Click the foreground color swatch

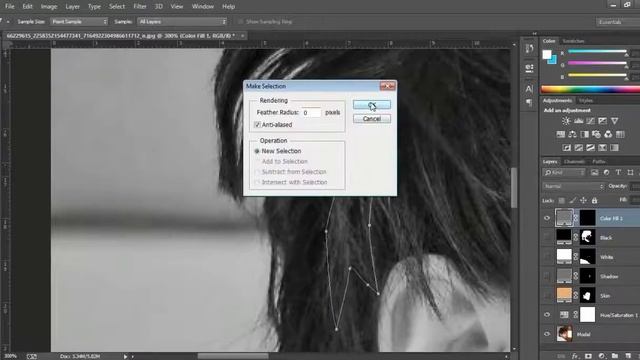[x=547, y=55]
